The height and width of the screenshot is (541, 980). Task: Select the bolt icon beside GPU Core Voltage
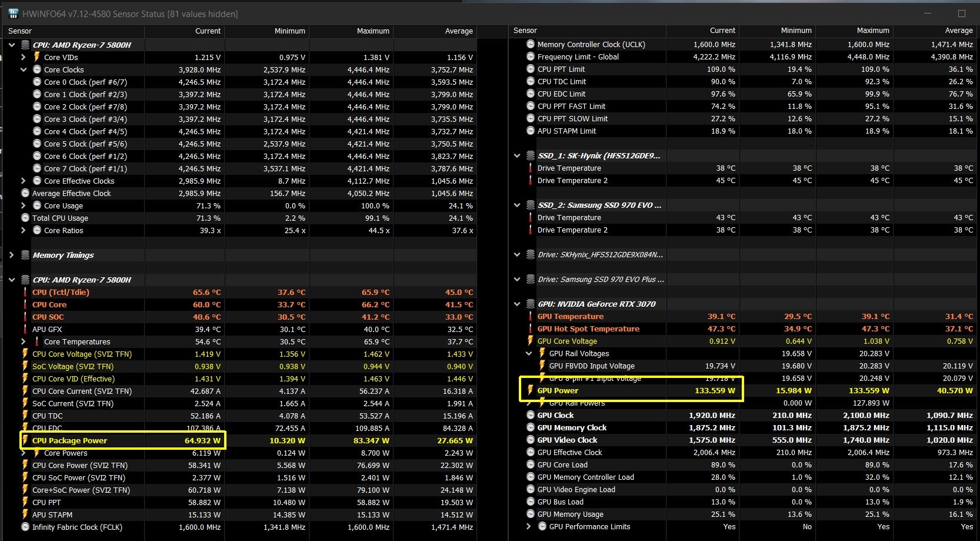click(x=531, y=341)
